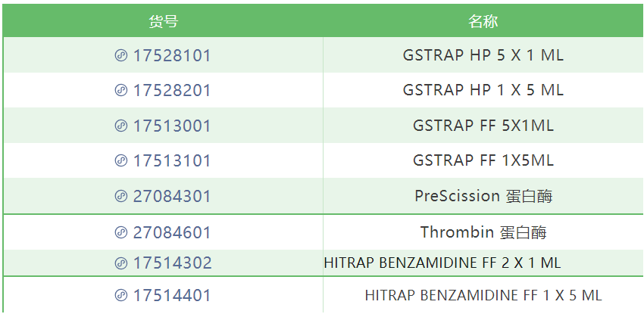
Task: Click the link icon beside 27084301
Action: (x=120, y=196)
